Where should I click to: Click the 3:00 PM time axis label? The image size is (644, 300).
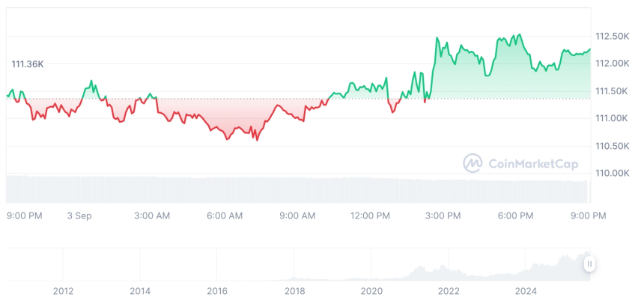(x=443, y=215)
